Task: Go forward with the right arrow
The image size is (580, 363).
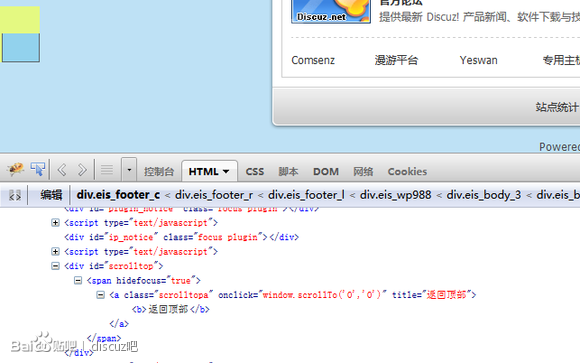Action: pos(82,170)
